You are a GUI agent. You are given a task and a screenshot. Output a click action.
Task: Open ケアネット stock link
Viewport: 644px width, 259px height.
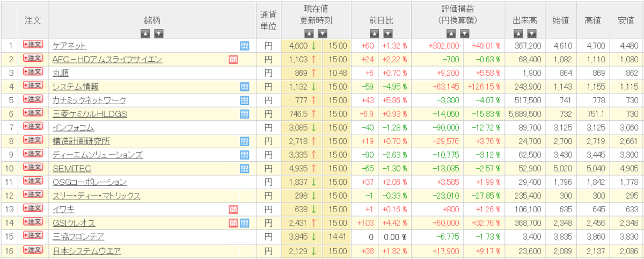point(69,46)
